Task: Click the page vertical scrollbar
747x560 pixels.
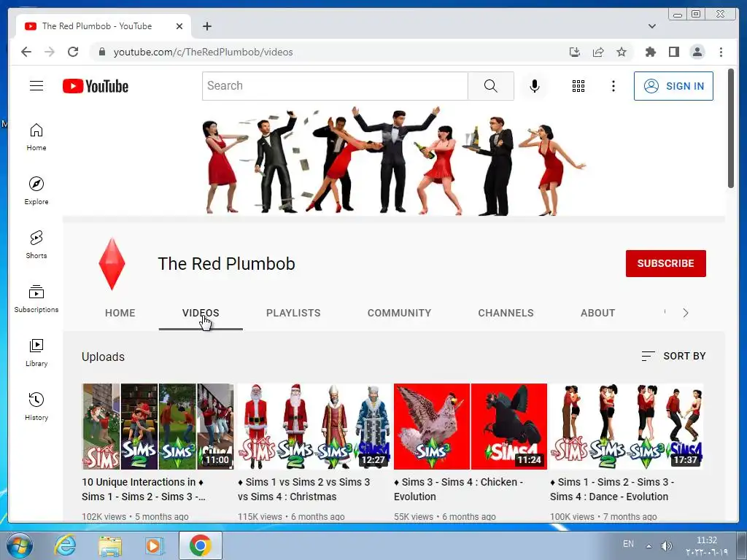Action: pyautogui.click(x=731, y=128)
